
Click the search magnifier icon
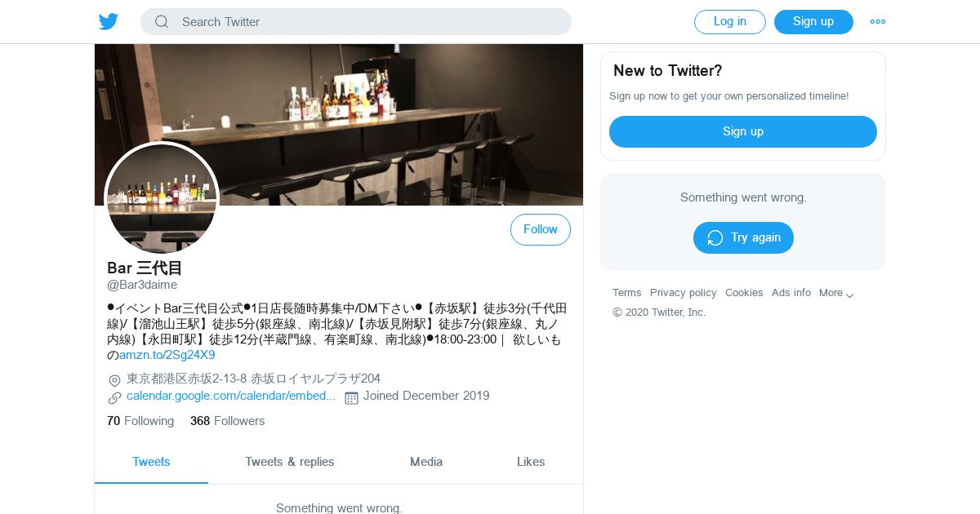click(x=162, y=22)
